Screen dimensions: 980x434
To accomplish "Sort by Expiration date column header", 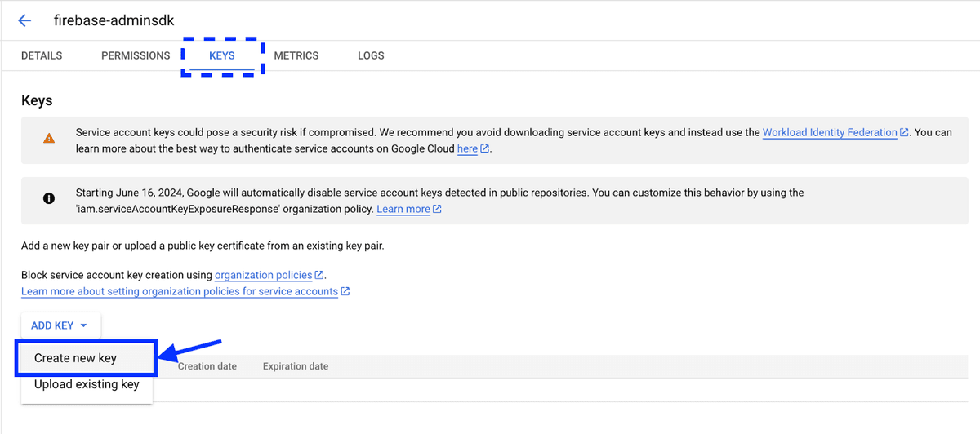I will click(x=295, y=366).
